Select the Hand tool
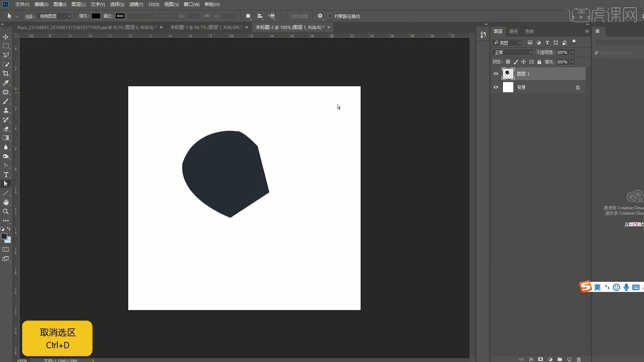Viewport: 644px width, 362px height. point(6,202)
